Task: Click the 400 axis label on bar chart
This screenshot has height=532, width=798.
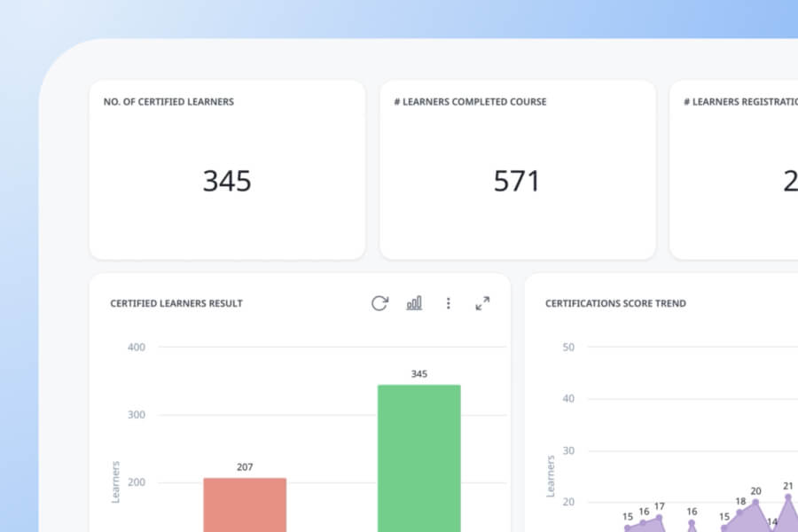Action: coord(137,348)
